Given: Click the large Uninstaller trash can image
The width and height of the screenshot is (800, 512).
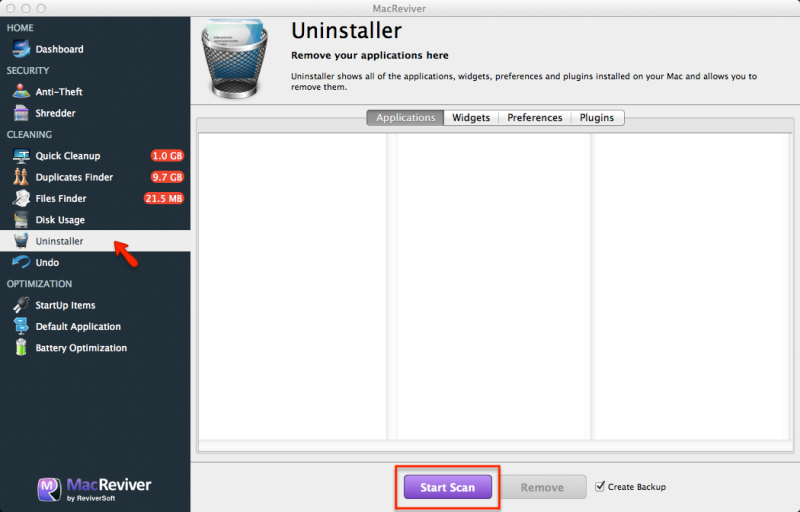Looking at the screenshot, I should click(x=234, y=58).
